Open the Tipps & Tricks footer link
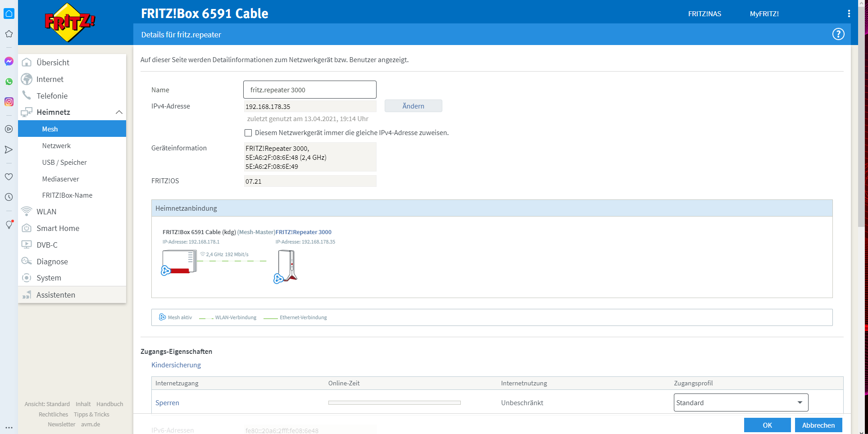The height and width of the screenshot is (434, 868). tap(91, 414)
